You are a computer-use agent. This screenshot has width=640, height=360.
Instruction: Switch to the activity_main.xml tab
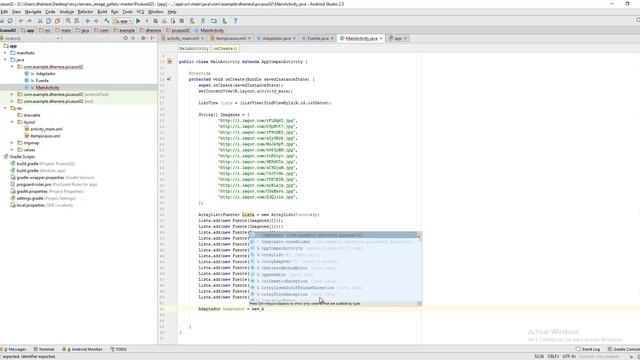(x=182, y=38)
